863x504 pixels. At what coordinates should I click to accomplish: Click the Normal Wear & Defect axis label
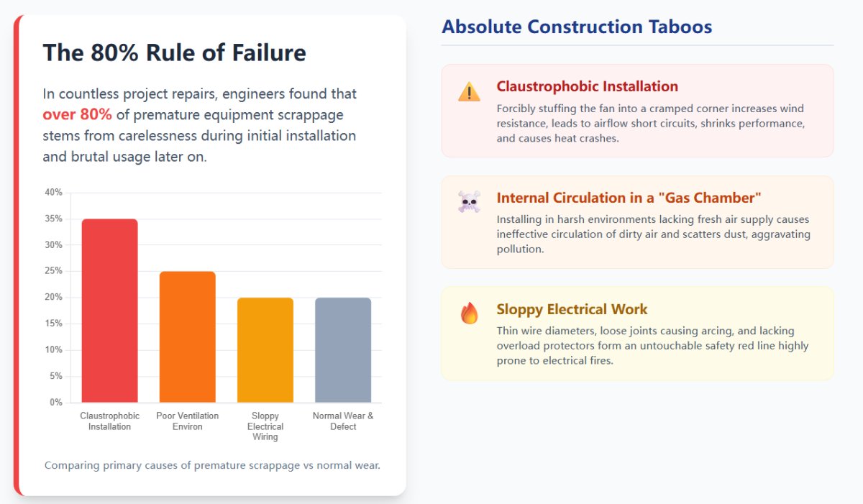(343, 421)
